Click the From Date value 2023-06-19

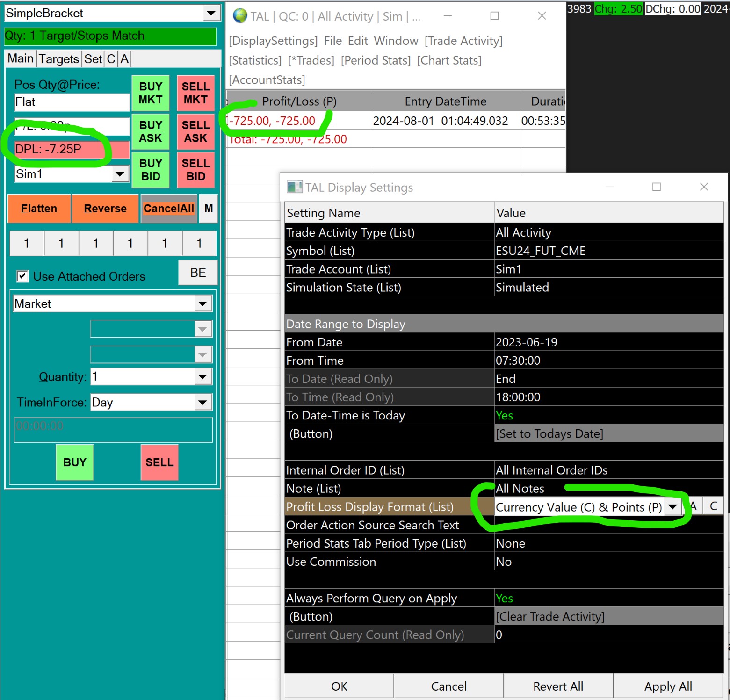609,342
